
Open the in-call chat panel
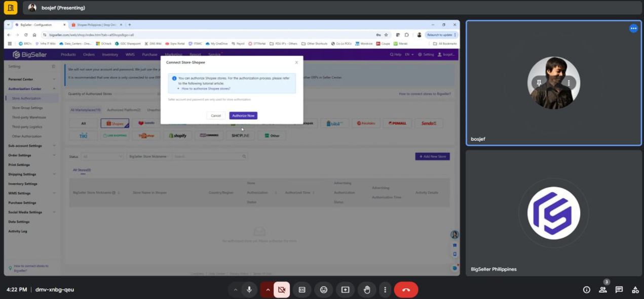pyautogui.click(x=619, y=290)
